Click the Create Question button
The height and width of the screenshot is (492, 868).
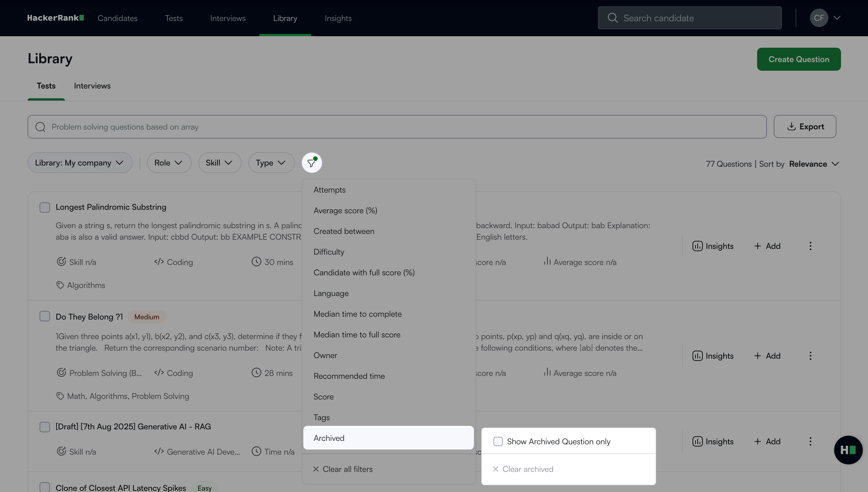[x=798, y=59]
